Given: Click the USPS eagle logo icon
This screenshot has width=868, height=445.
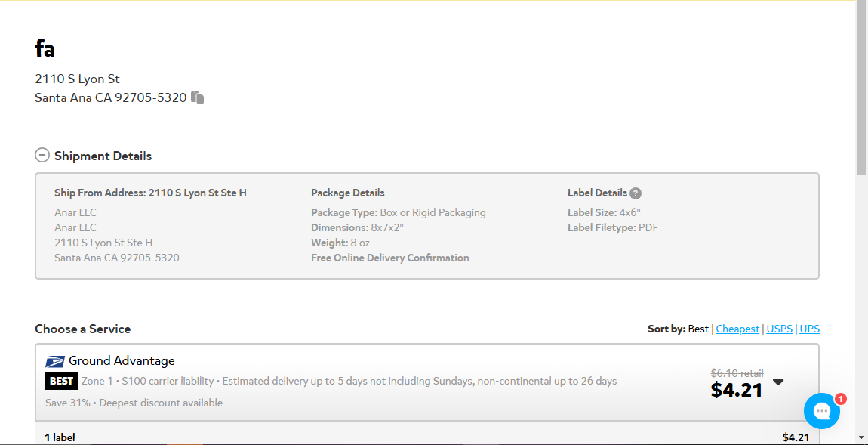Looking at the screenshot, I should 55,362.
